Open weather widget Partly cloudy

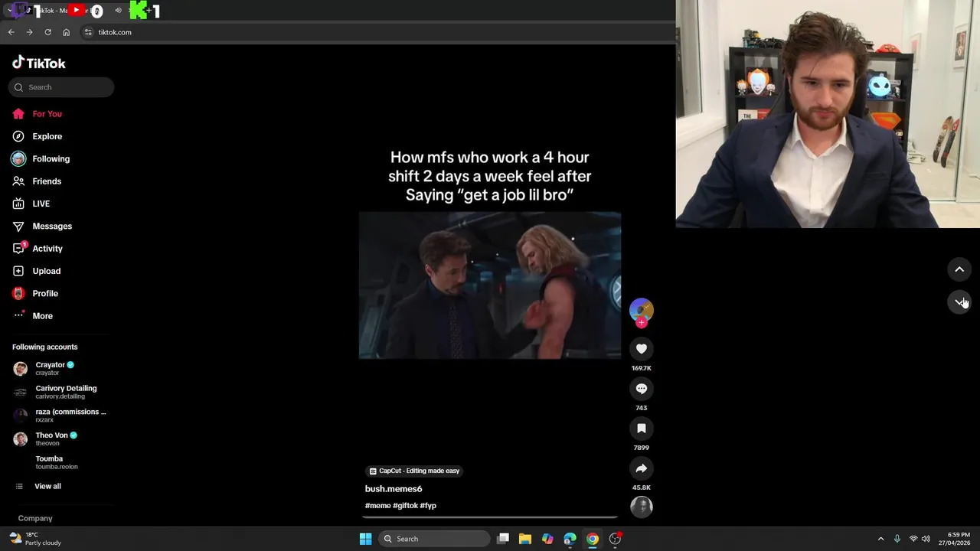coord(35,539)
